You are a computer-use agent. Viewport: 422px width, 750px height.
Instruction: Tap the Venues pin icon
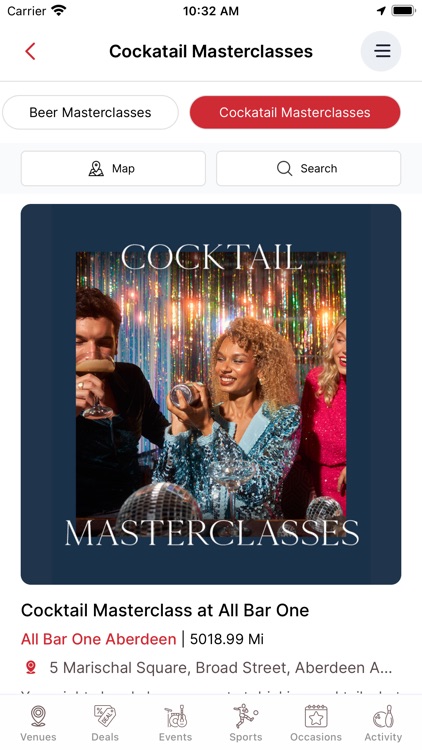(x=38, y=716)
